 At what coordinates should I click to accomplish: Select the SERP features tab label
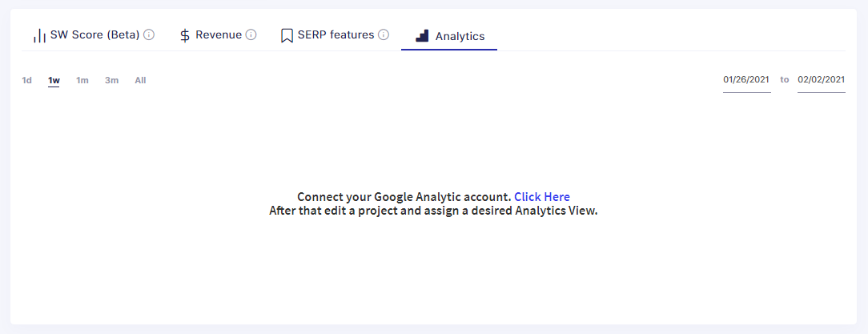pyautogui.click(x=336, y=35)
